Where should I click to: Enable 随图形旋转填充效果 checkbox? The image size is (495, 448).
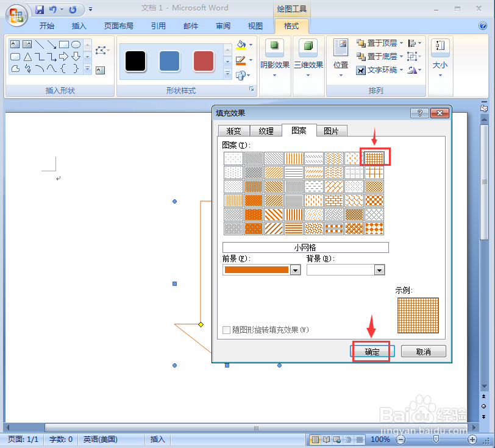tap(226, 330)
